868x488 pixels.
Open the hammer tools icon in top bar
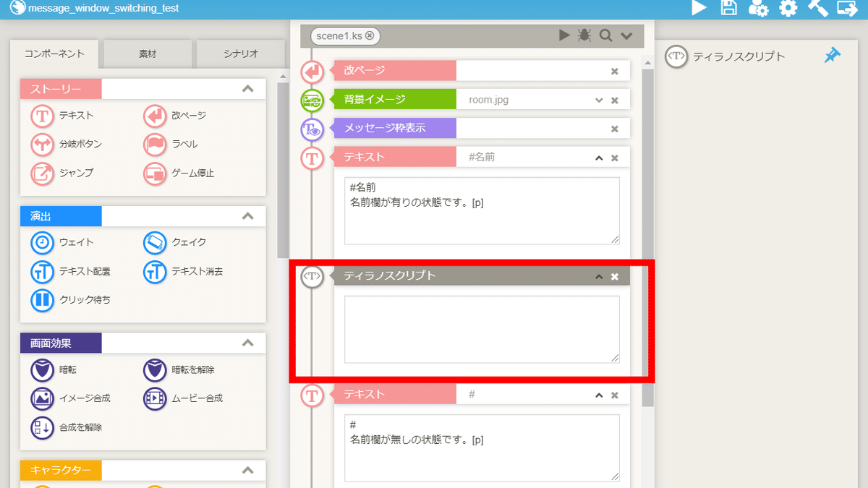(x=817, y=9)
